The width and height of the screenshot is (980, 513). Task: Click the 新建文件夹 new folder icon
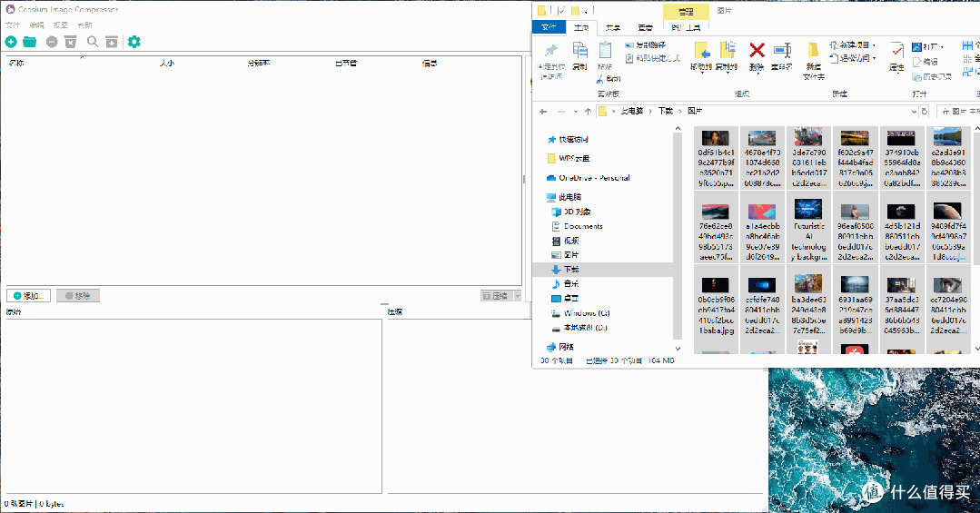tap(813, 50)
